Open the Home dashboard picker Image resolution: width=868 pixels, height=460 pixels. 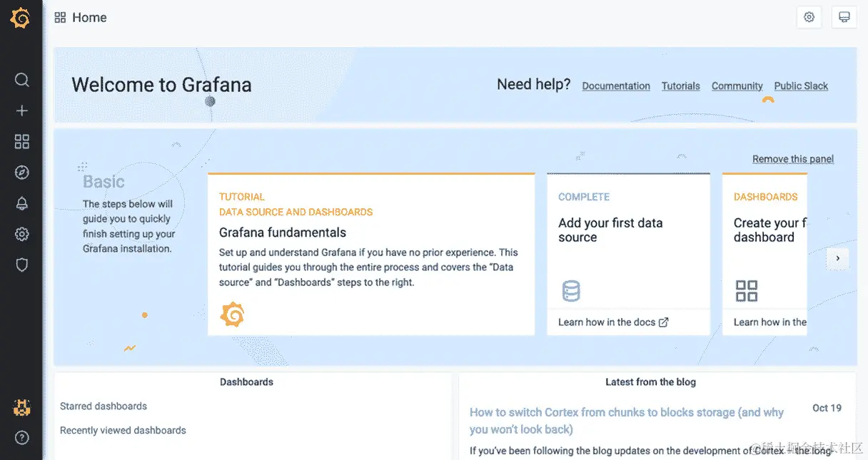tap(89, 18)
